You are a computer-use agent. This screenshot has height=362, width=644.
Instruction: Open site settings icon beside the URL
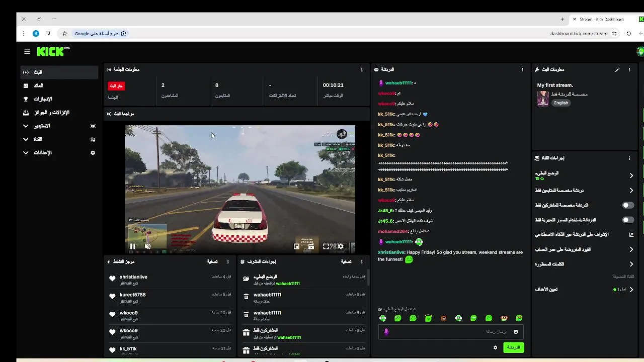614,34
